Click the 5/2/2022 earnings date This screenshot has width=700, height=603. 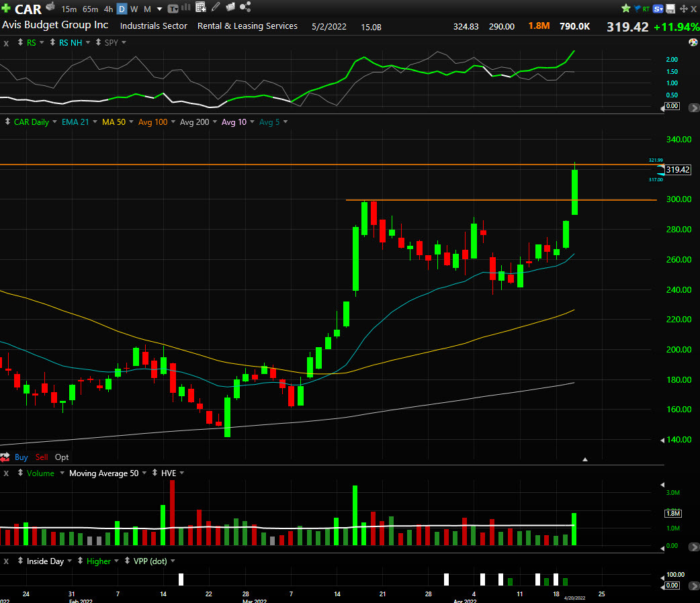click(x=329, y=26)
